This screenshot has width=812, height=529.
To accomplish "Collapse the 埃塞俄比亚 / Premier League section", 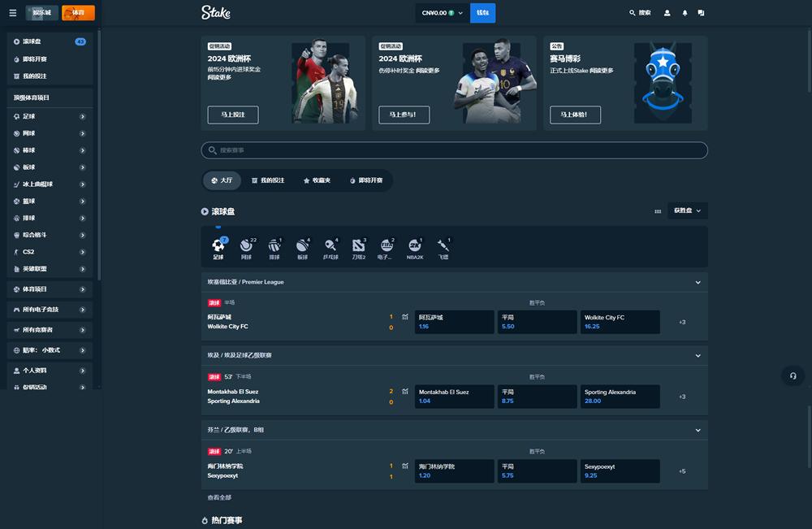I will [x=698, y=282].
